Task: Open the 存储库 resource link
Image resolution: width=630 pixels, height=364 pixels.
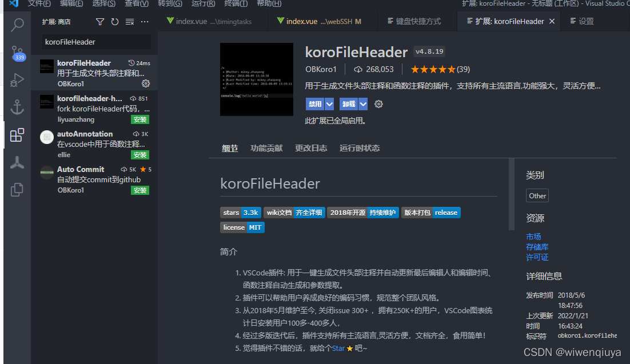Action: [x=537, y=247]
